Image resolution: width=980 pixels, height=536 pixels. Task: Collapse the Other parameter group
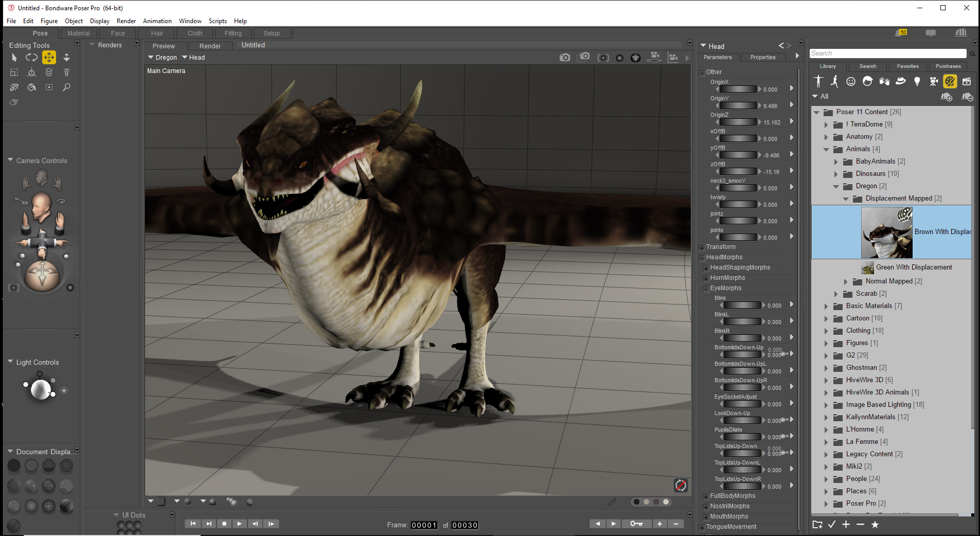(x=702, y=73)
